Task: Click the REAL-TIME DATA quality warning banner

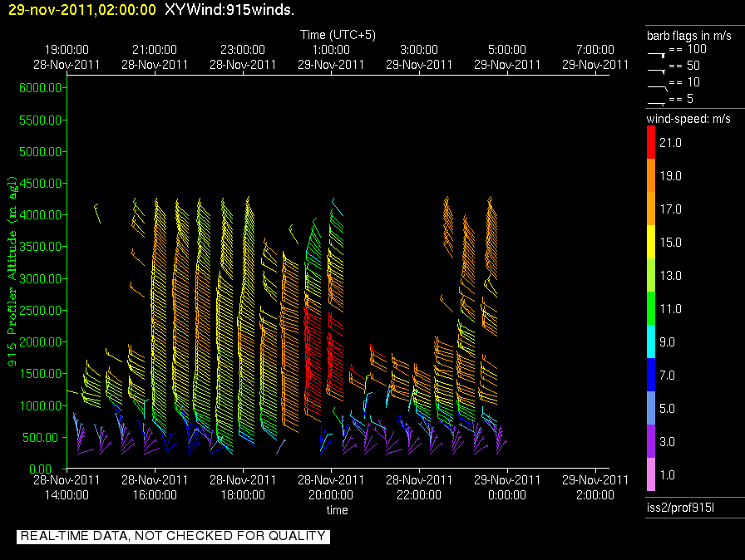Action: (x=173, y=536)
